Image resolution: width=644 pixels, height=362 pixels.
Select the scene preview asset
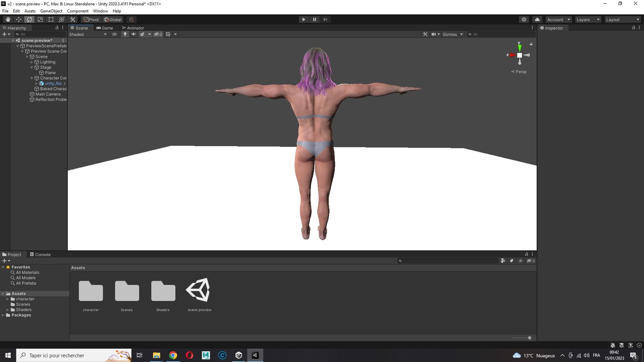(199, 295)
